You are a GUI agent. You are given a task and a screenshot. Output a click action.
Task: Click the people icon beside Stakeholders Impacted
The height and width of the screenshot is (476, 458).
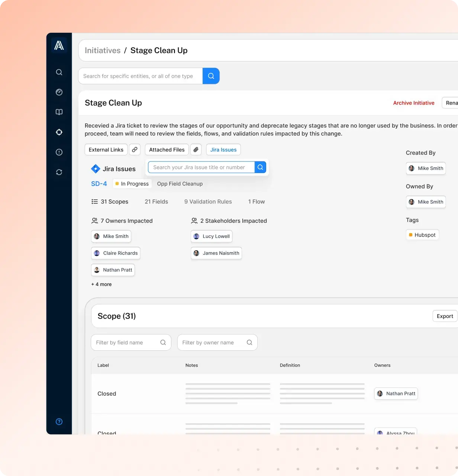(194, 221)
